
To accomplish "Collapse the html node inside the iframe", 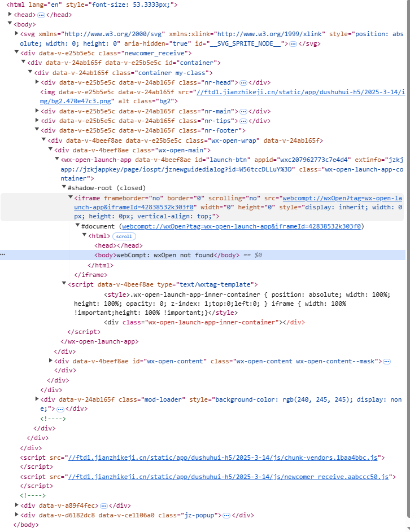I will pos(84,235).
